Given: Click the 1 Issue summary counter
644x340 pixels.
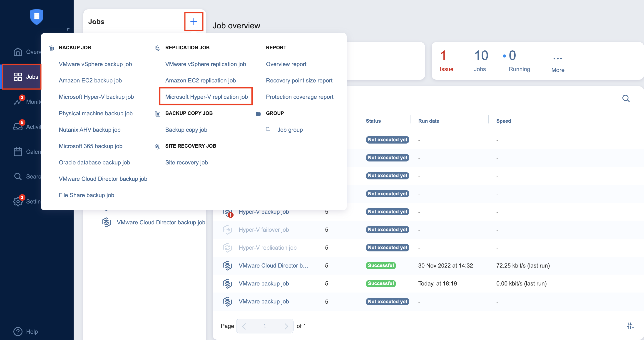Looking at the screenshot, I should click(446, 61).
